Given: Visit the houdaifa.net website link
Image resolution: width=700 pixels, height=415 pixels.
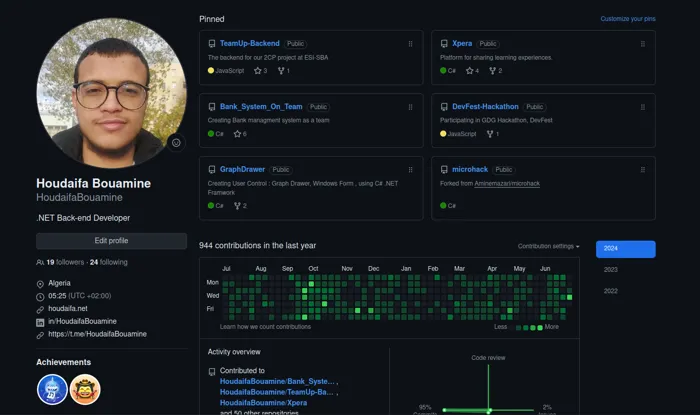Looking at the screenshot, I should 68,308.
